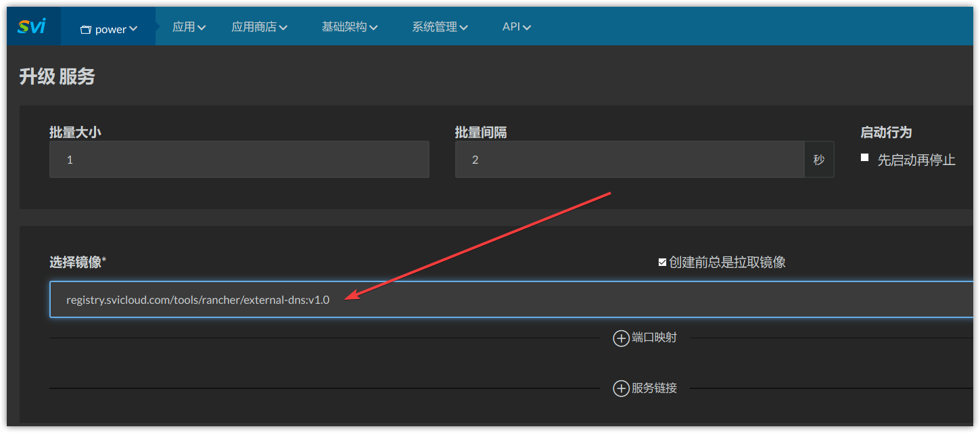This screenshot has width=980, height=433.
Task: Click the 启动行为 label
Action: tap(886, 133)
